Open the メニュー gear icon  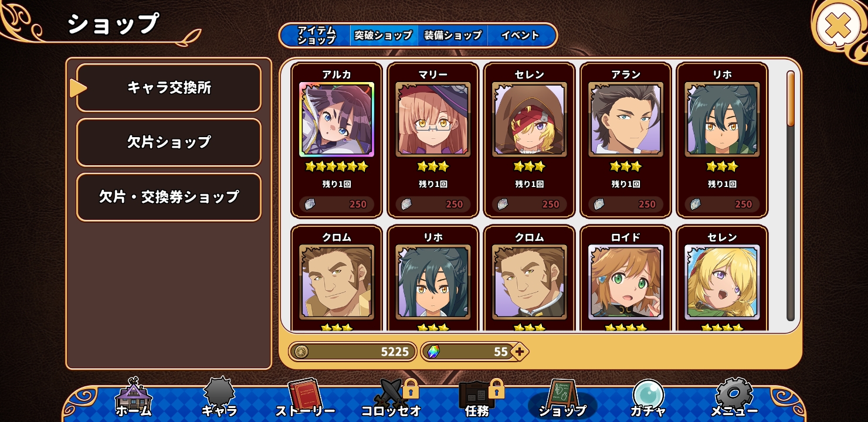pos(734,398)
